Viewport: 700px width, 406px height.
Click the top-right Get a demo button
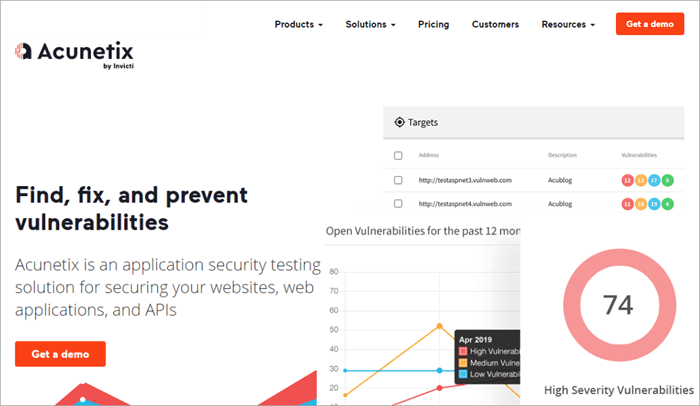[650, 24]
